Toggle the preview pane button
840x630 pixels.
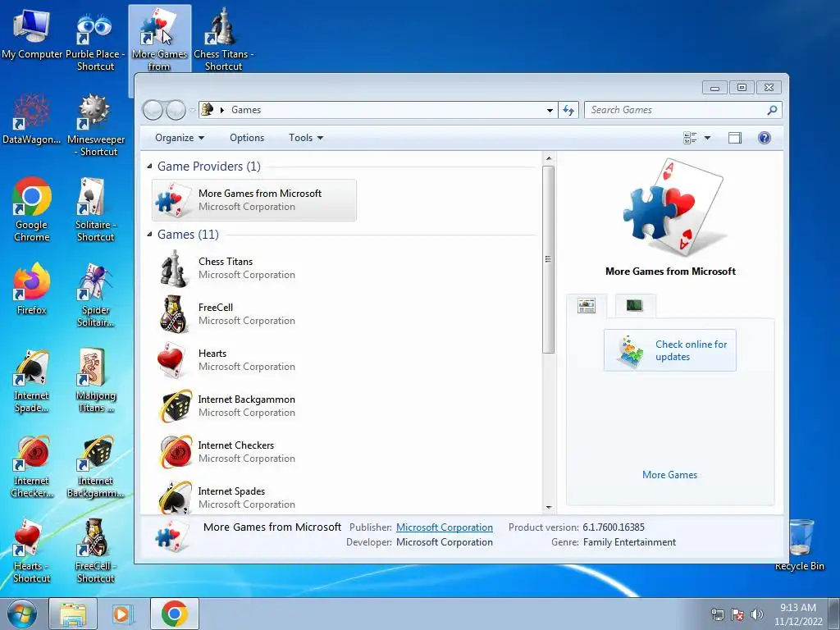[735, 138]
